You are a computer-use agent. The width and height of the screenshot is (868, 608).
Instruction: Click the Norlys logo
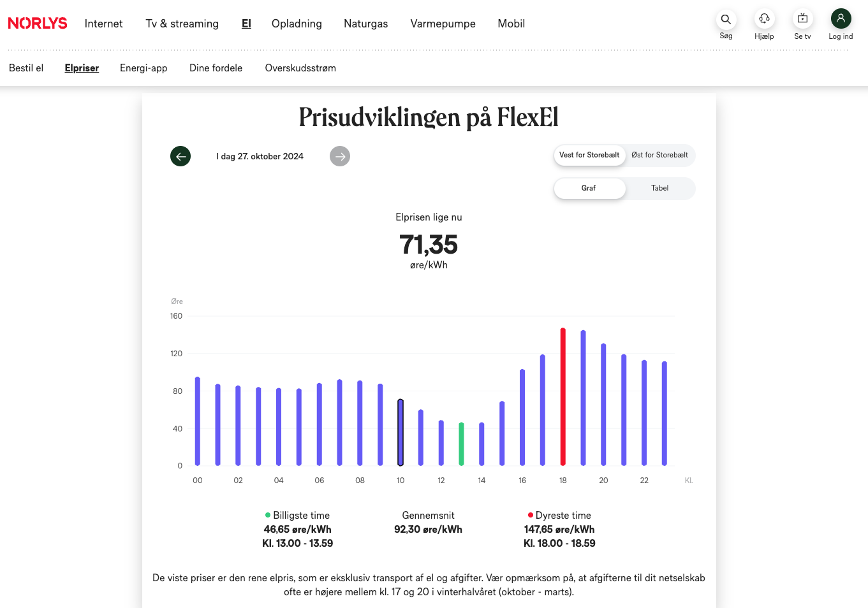click(x=38, y=23)
